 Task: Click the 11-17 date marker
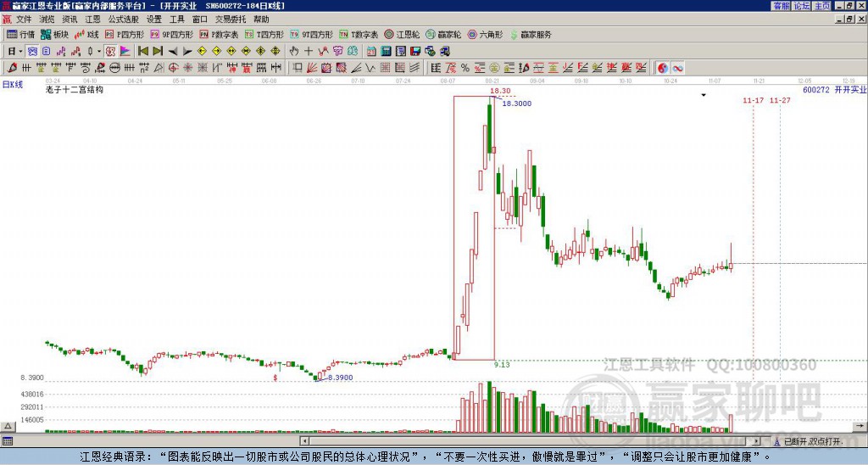coord(753,100)
